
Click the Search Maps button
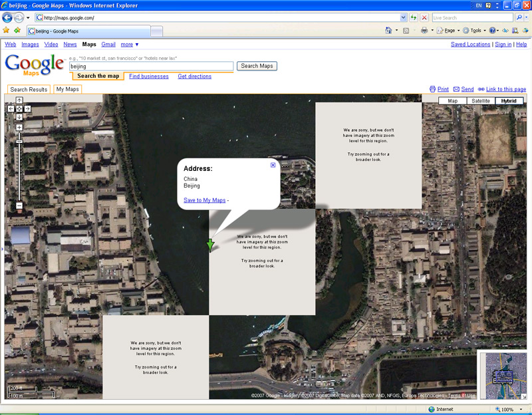coord(257,66)
